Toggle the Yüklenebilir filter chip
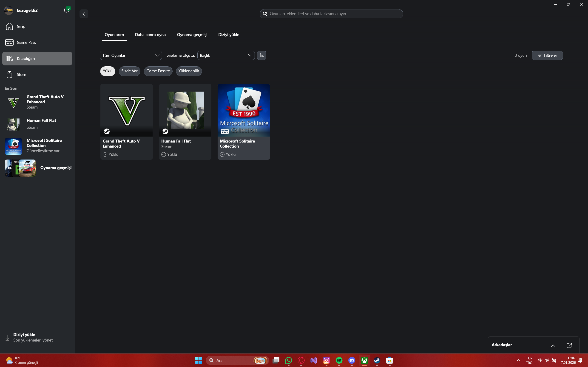Viewport: 588px width, 367px height. (x=189, y=71)
